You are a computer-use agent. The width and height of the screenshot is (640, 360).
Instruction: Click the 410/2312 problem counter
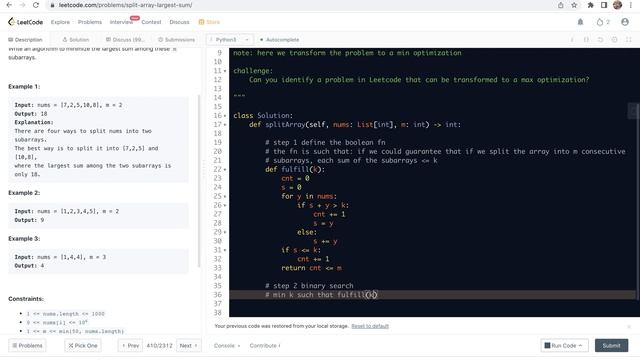click(159, 346)
